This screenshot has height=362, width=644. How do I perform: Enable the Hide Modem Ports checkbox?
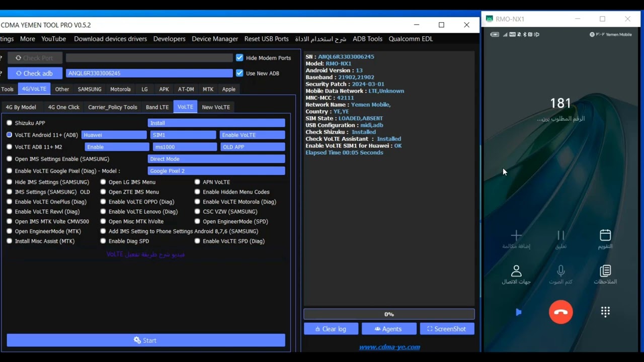coord(239,57)
